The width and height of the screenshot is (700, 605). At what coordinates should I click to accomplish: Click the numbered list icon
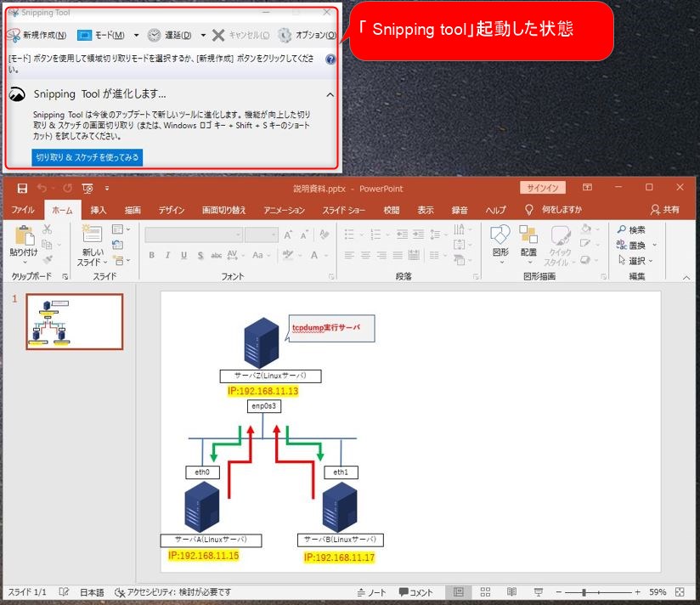(x=375, y=234)
